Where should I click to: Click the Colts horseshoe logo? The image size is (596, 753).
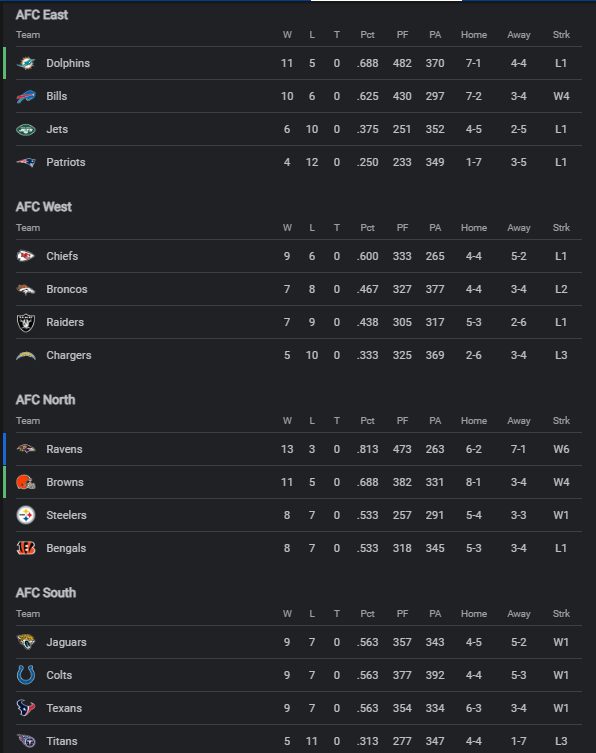click(x=26, y=675)
